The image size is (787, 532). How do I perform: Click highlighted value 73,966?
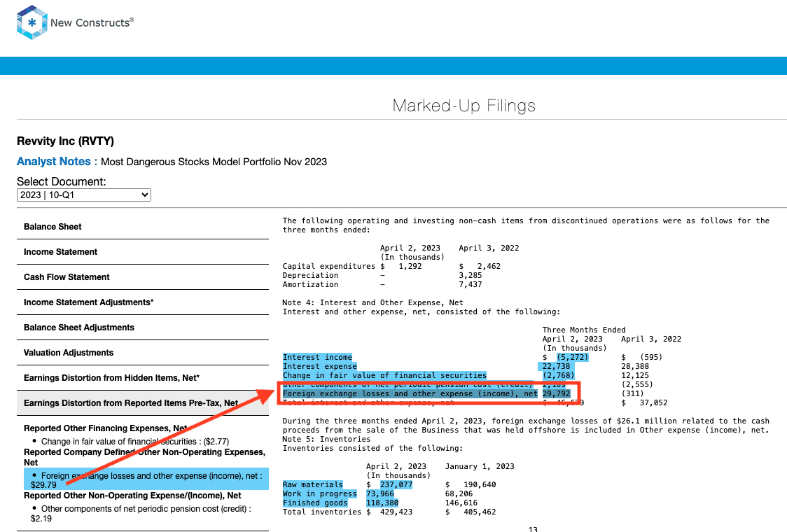coord(380,494)
